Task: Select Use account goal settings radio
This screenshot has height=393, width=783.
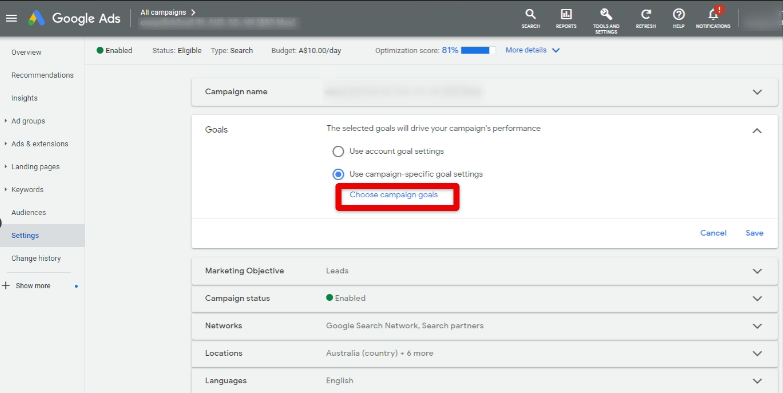Action: (338, 151)
